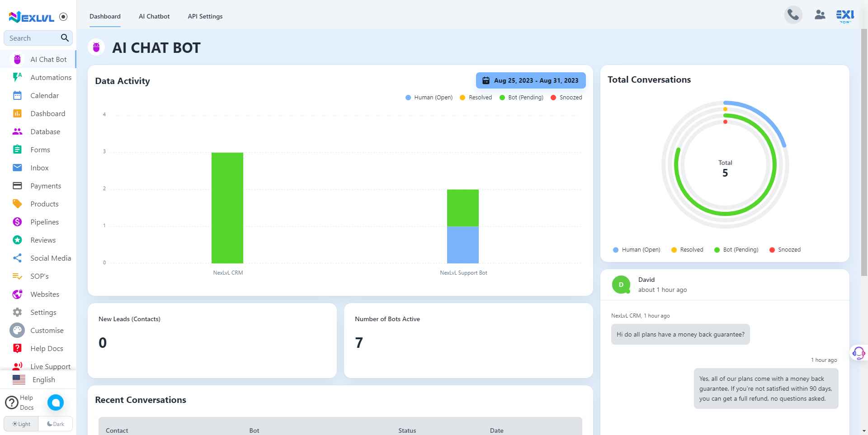The image size is (868, 435).
Task: Click the 'Hi do all plans' message bubble
Action: pos(680,334)
